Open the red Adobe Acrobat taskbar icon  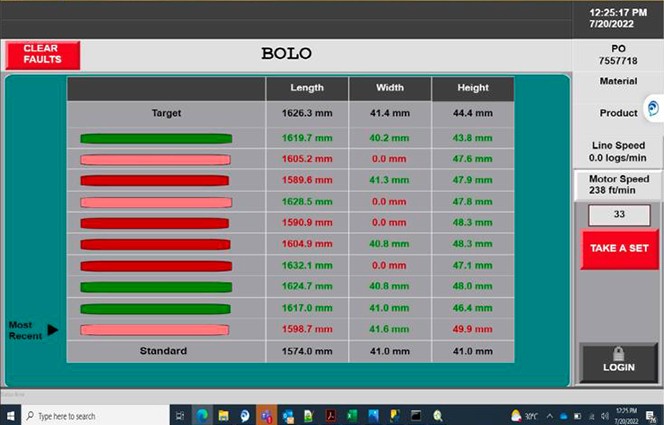pyautogui.click(x=330, y=415)
